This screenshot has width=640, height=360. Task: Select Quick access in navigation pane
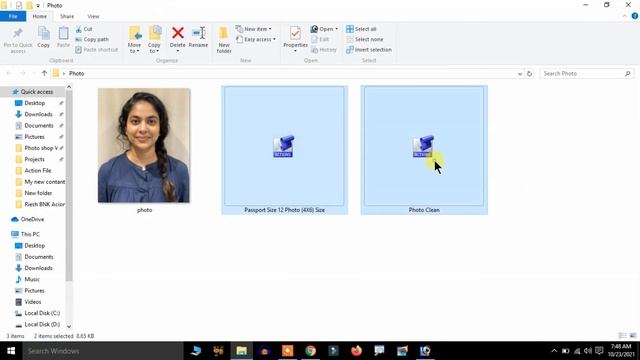pyautogui.click(x=37, y=92)
